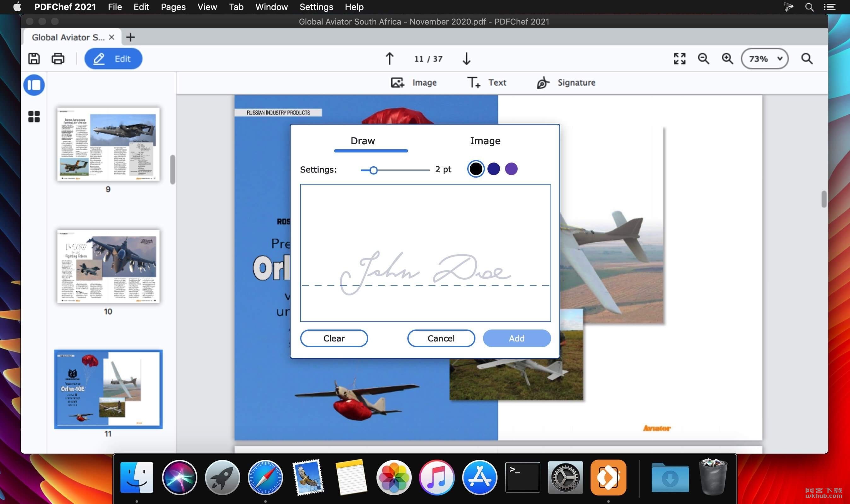Switch to the Draw tab in dialog
The image size is (850, 504).
click(363, 141)
